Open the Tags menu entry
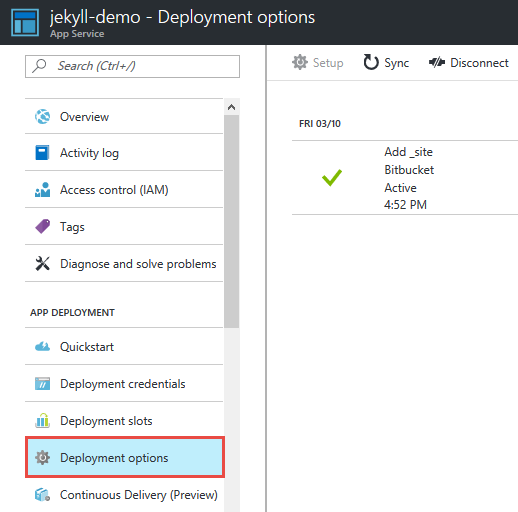The height and width of the screenshot is (512, 518). [124, 227]
